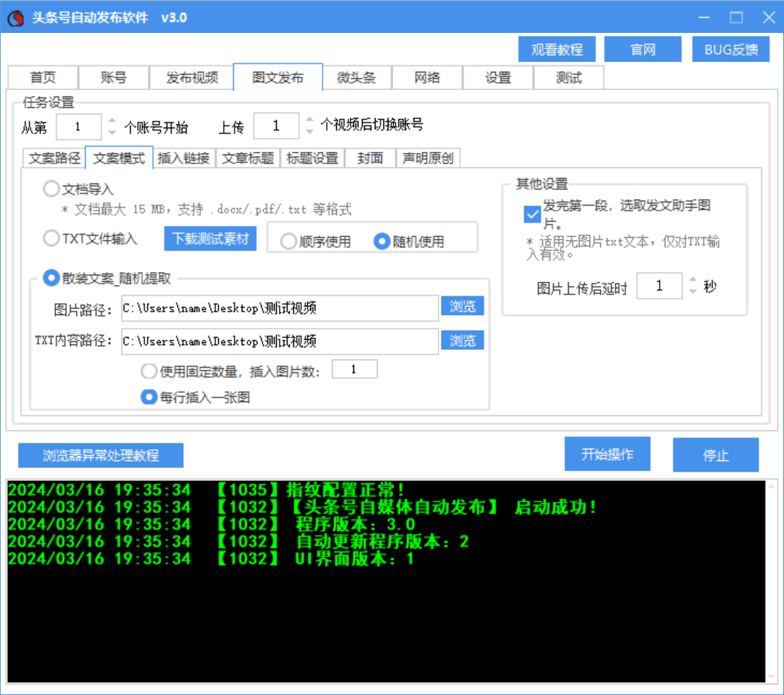Increase the image upload delay seconds
The image size is (784, 695).
pos(693,280)
